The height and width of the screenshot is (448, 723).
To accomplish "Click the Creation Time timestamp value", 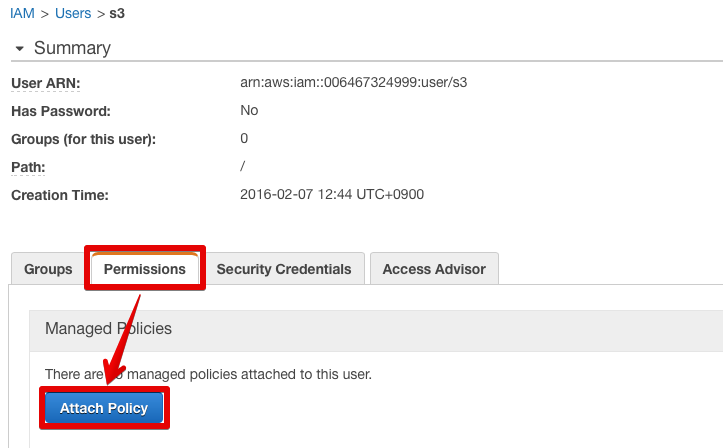I will (332, 195).
